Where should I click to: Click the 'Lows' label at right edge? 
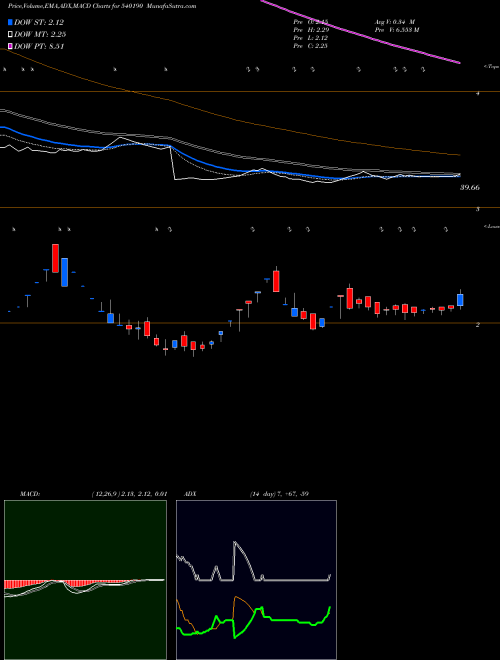tap(492, 226)
